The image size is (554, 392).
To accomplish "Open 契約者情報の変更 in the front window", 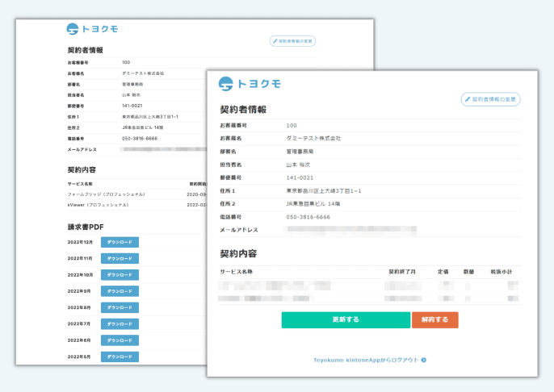I will 490,99.
